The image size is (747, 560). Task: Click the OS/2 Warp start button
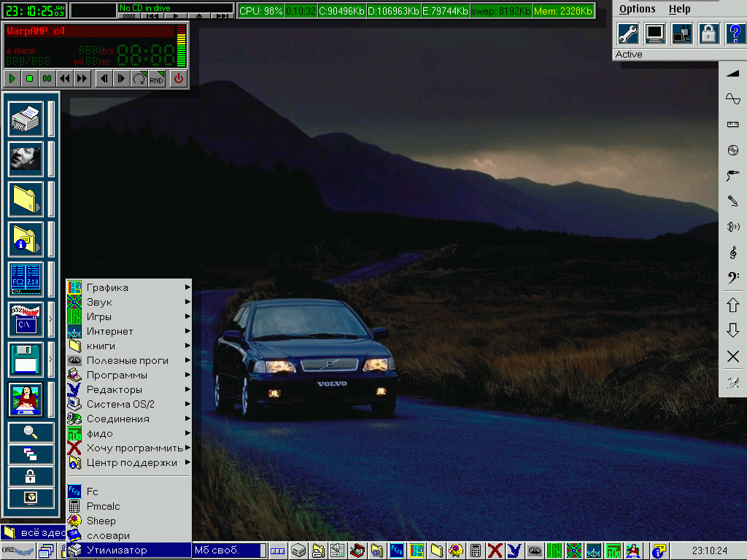[x=18, y=551]
